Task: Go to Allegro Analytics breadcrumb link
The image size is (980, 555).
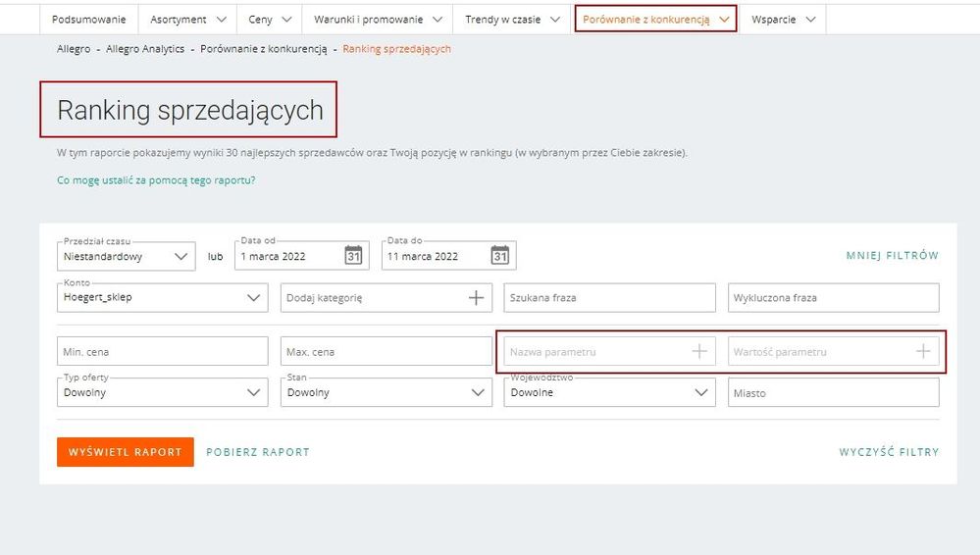Action: [x=145, y=49]
